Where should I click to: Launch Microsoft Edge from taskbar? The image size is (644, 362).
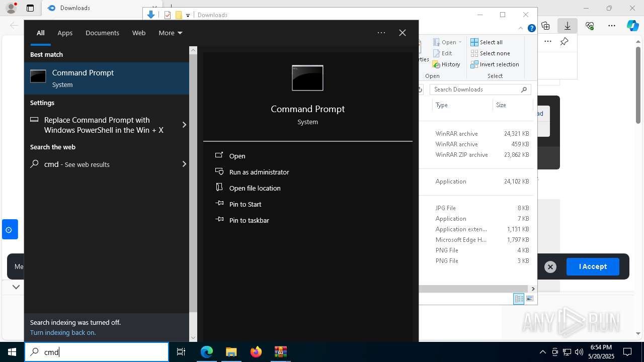point(207,352)
